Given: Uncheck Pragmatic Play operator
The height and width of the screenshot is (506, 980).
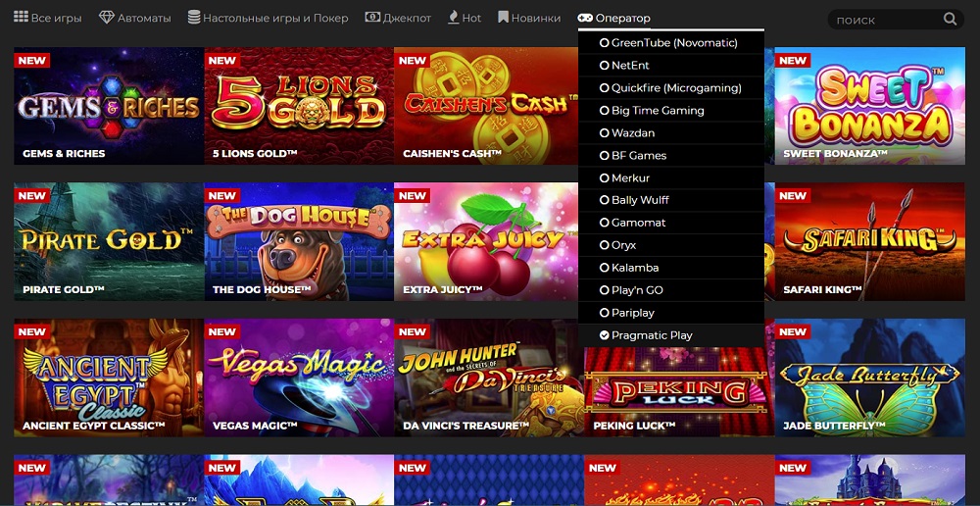Looking at the screenshot, I should click(671, 335).
